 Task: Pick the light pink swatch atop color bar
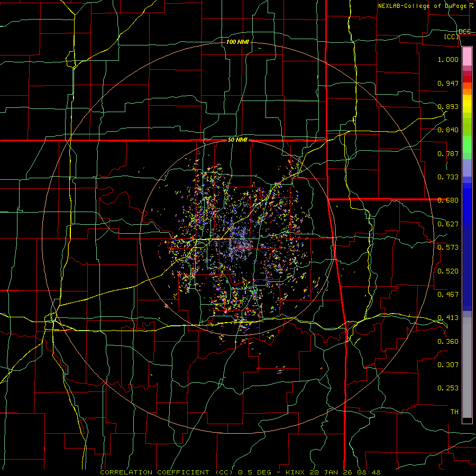click(x=467, y=56)
